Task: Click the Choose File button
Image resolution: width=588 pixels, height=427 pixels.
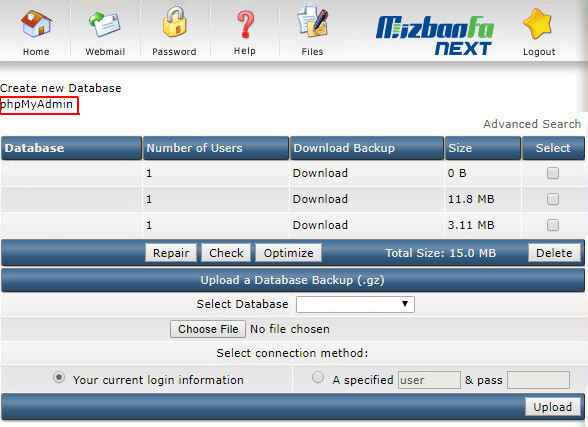Action: (x=208, y=329)
